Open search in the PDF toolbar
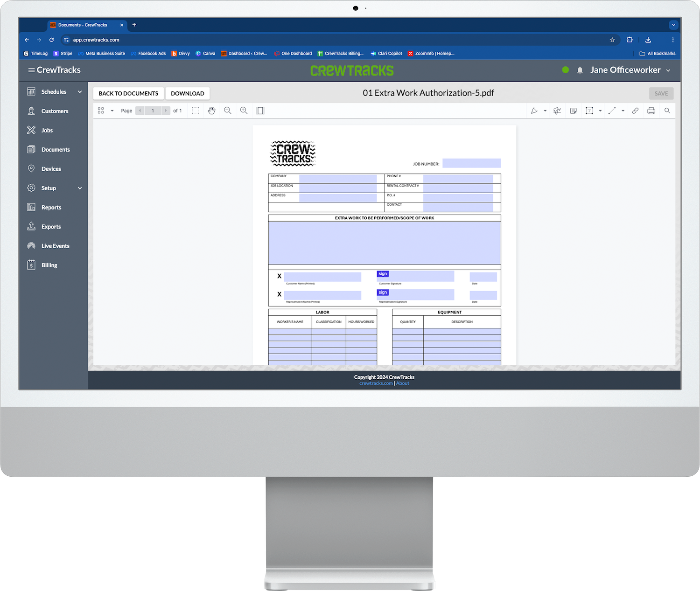 click(667, 111)
